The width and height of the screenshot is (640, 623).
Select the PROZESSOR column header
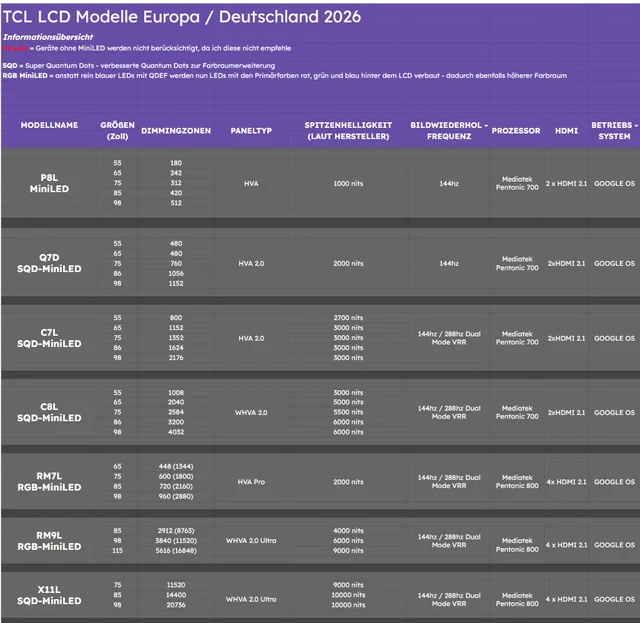pyautogui.click(x=516, y=131)
